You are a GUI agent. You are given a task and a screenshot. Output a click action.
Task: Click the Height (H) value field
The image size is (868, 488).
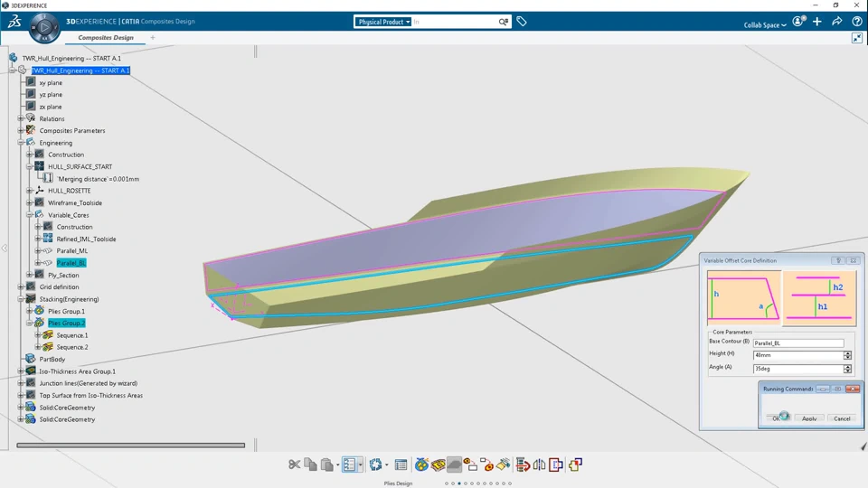pos(798,355)
